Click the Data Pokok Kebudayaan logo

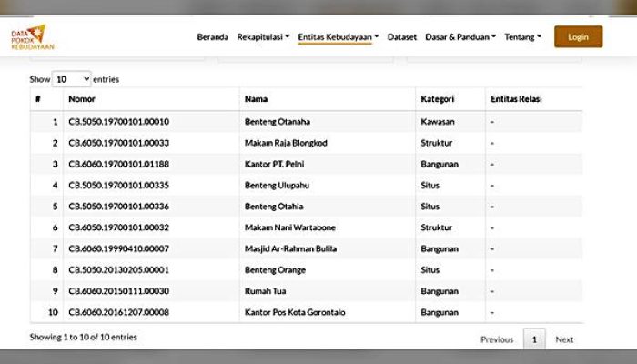pyautogui.click(x=33, y=37)
